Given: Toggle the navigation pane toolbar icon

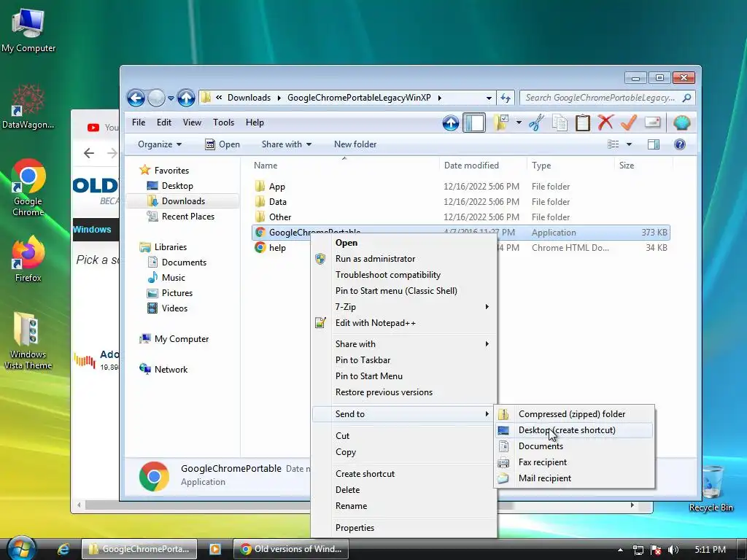Looking at the screenshot, I should (x=474, y=122).
